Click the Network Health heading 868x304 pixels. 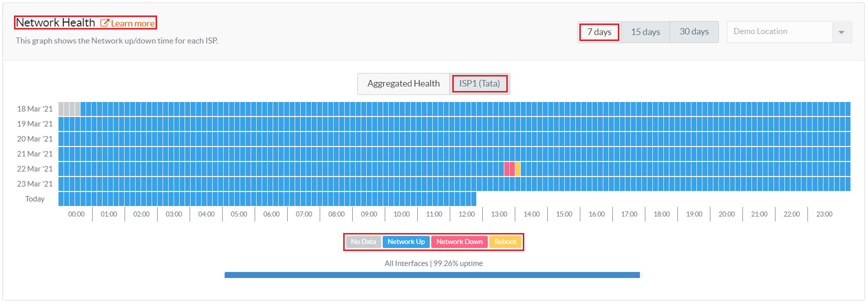(55, 23)
